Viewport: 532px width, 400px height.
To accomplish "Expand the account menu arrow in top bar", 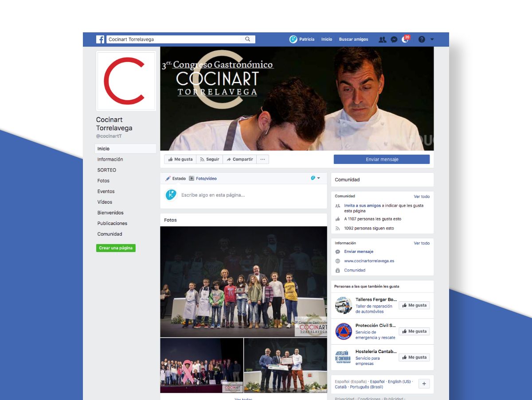I will pos(432,39).
